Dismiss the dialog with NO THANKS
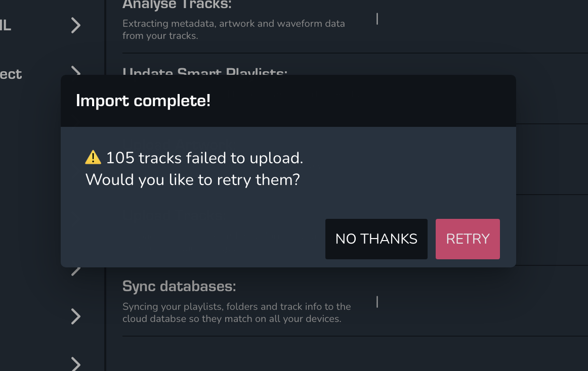The image size is (588, 371). click(x=376, y=239)
